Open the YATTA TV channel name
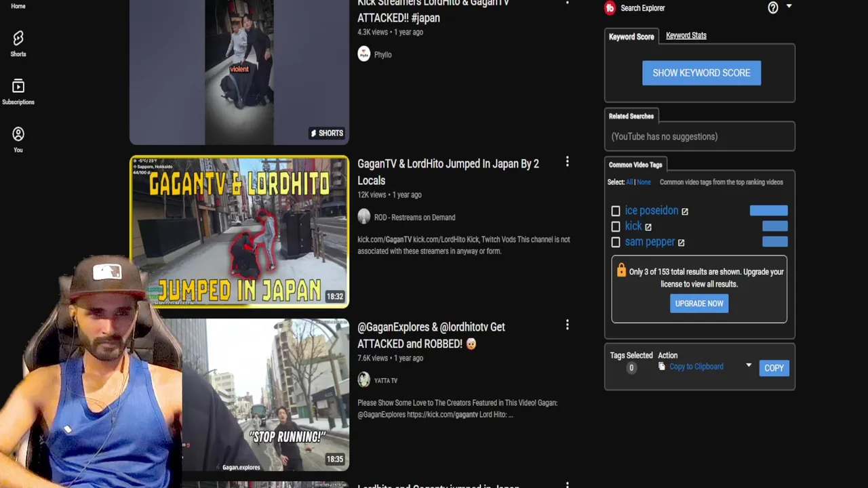The width and height of the screenshot is (868, 488). point(386,381)
